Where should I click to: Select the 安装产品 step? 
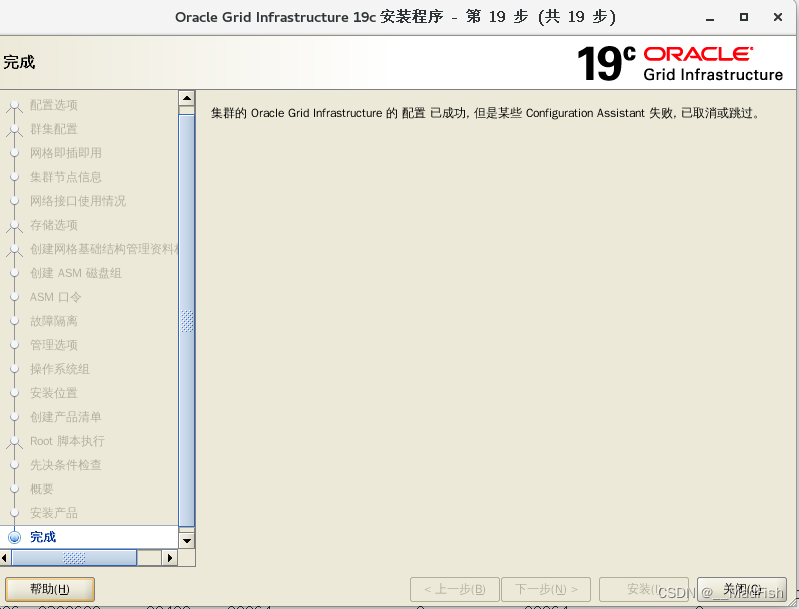click(54, 513)
